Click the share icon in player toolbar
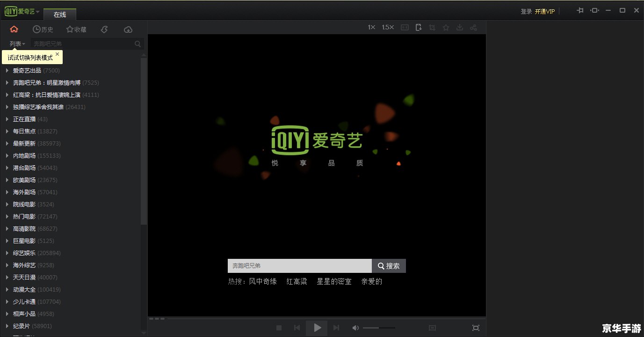The height and width of the screenshot is (337, 644). [x=474, y=28]
